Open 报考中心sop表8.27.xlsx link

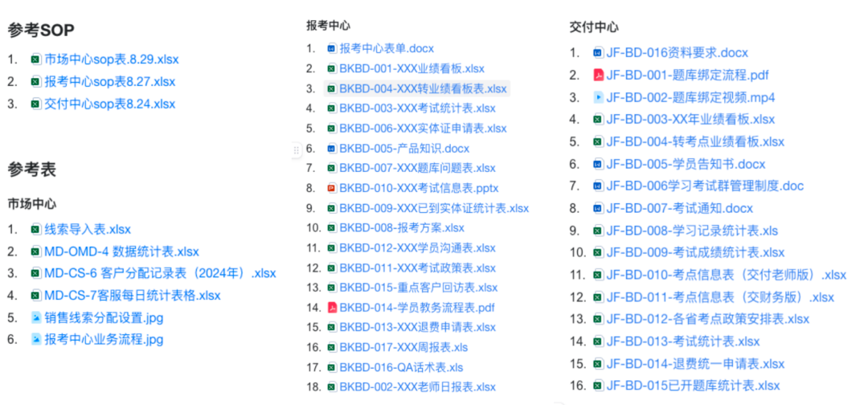[109, 82]
